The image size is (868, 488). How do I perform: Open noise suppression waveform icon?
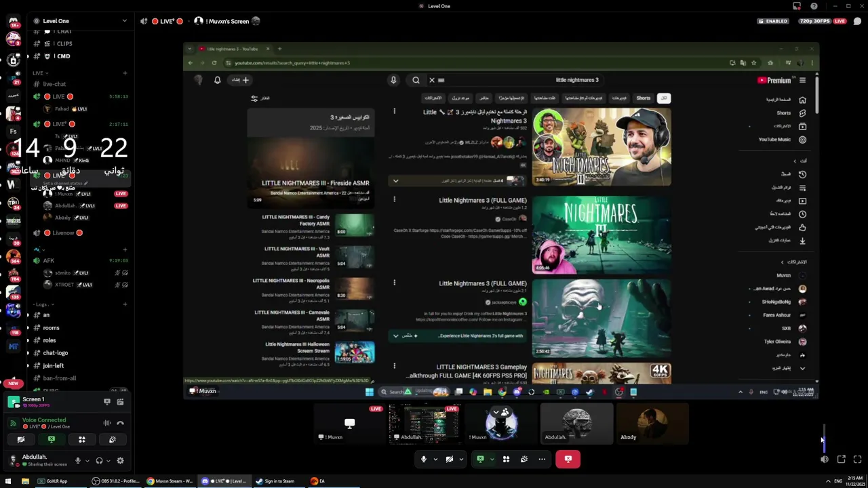click(x=106, y=423)
